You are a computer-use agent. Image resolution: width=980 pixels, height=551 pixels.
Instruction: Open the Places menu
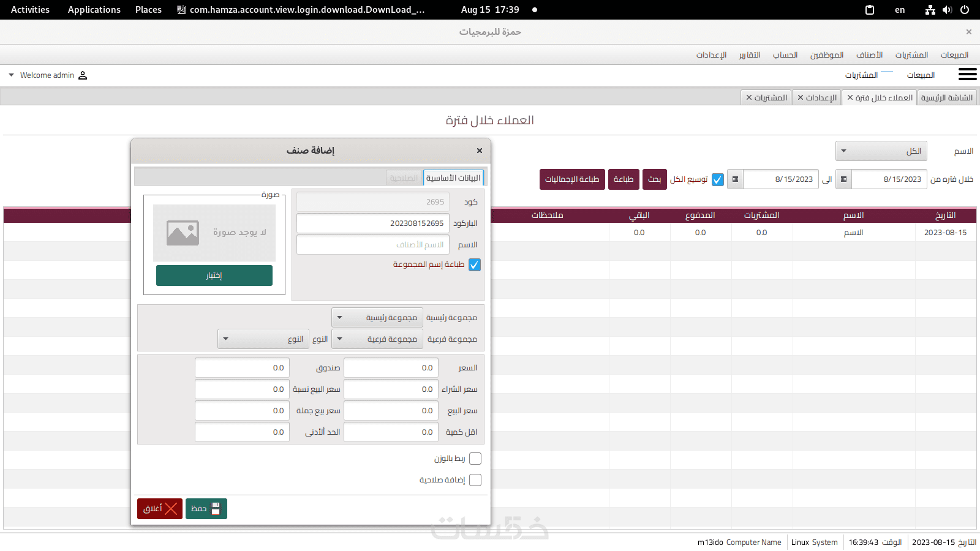[149, 10]
